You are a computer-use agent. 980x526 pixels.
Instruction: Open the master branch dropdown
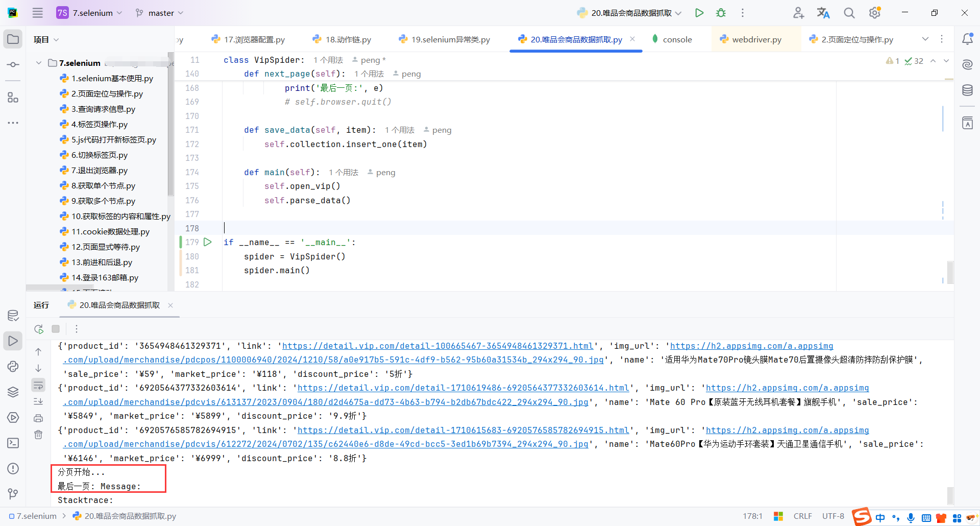(x=159, y=13)
